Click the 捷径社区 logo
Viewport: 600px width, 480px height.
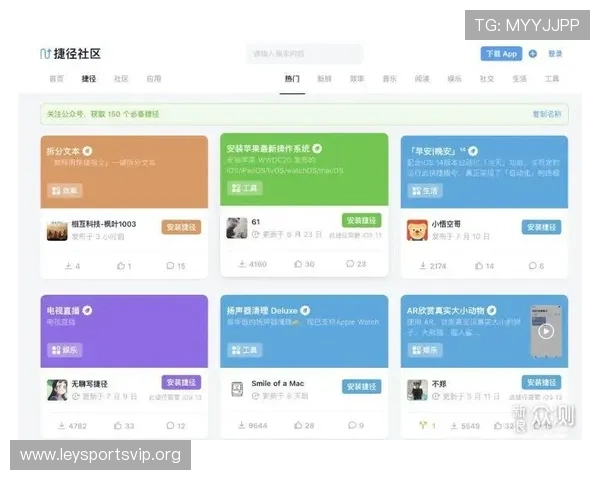70,54
